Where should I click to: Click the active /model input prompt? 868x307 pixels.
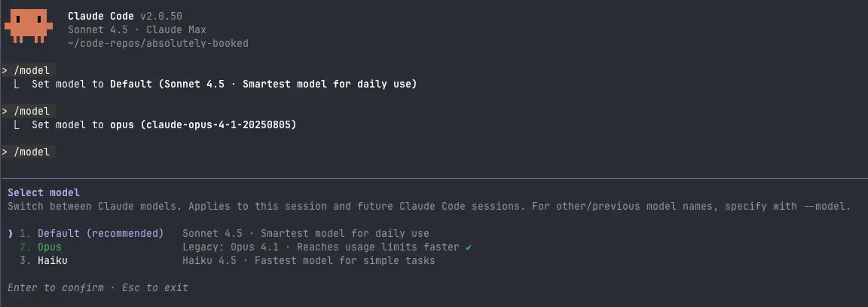pyautogui.click(x=32, y=152)
